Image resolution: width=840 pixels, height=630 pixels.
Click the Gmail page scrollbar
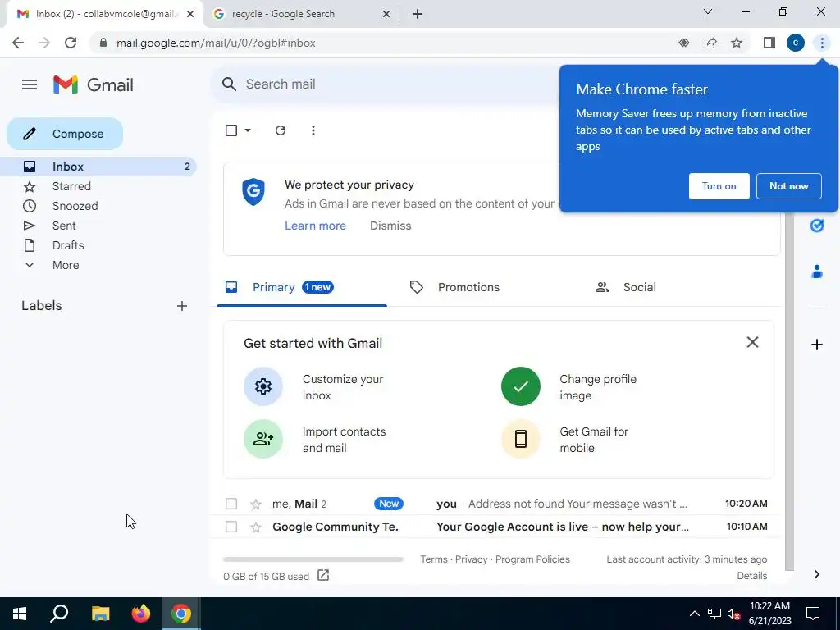tap(789, 391)
